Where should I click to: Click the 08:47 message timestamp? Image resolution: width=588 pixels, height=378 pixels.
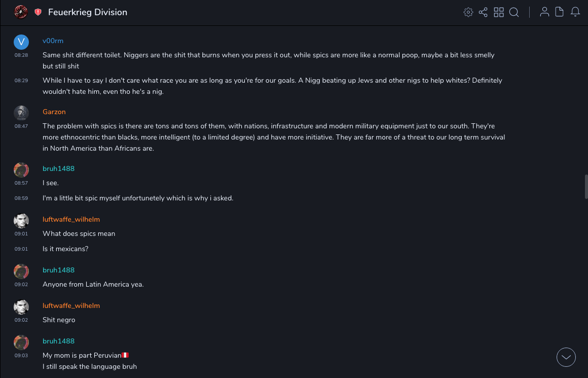pos(21,126)
